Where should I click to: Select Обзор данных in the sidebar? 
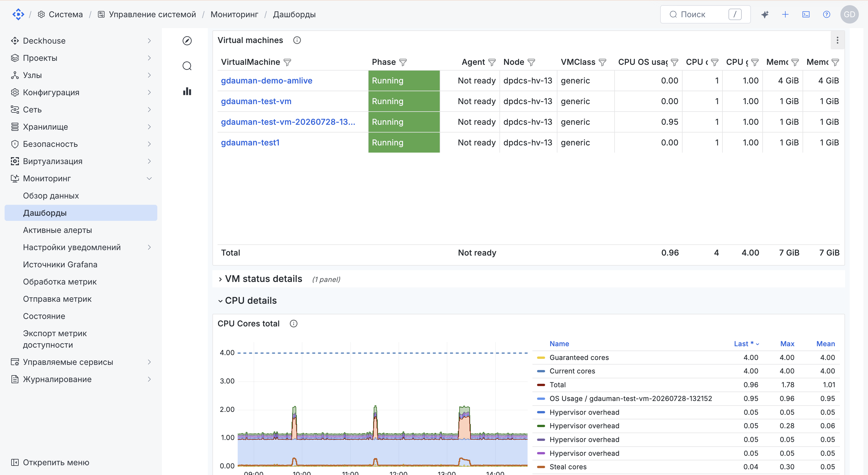tap(51, 196)
